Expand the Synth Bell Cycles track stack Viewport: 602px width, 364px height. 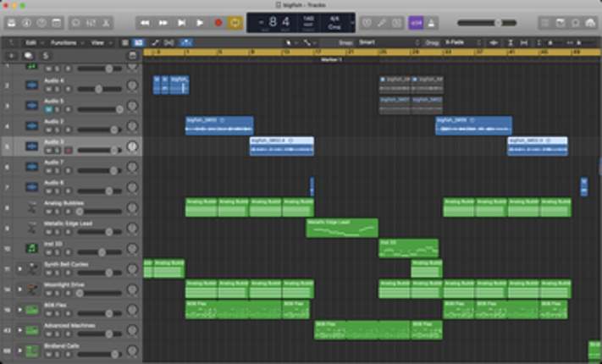(x=20, y=267)
